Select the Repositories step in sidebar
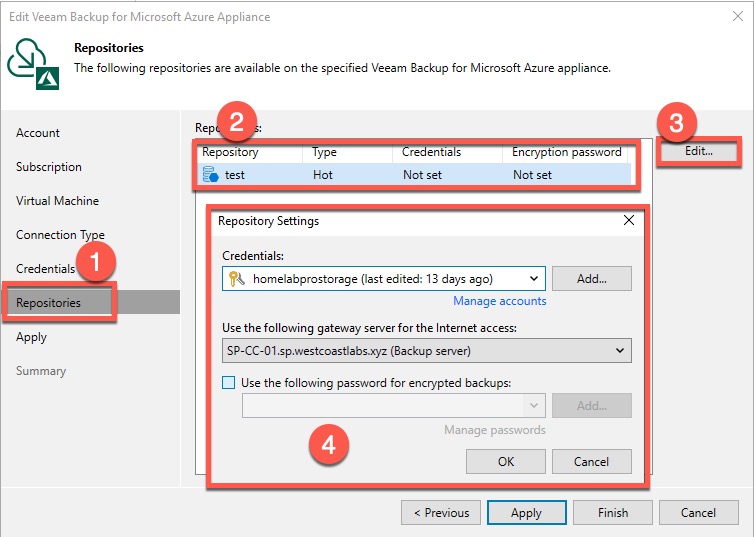The width and height of the screenshot is (754, 537). pyautogui.click(x=49, y=302)
